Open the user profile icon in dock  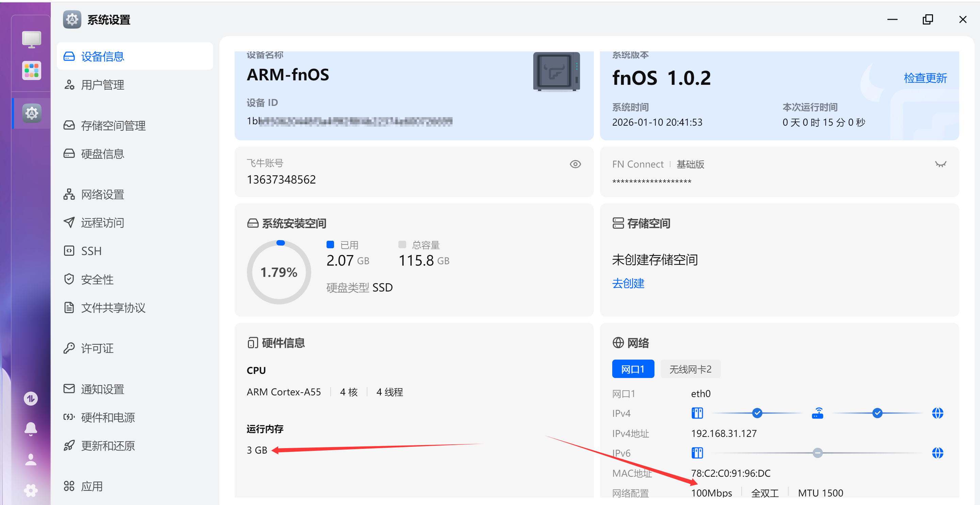coord(31,459)
